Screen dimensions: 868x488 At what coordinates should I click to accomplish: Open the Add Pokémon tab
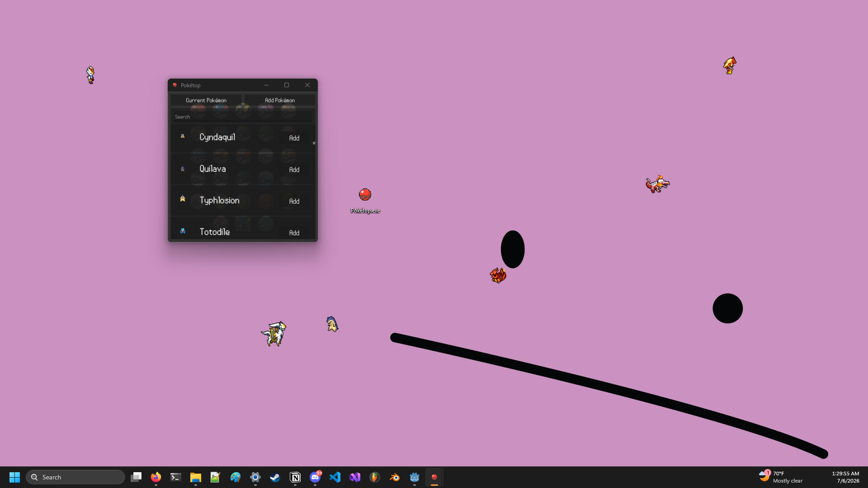point(280,100)
